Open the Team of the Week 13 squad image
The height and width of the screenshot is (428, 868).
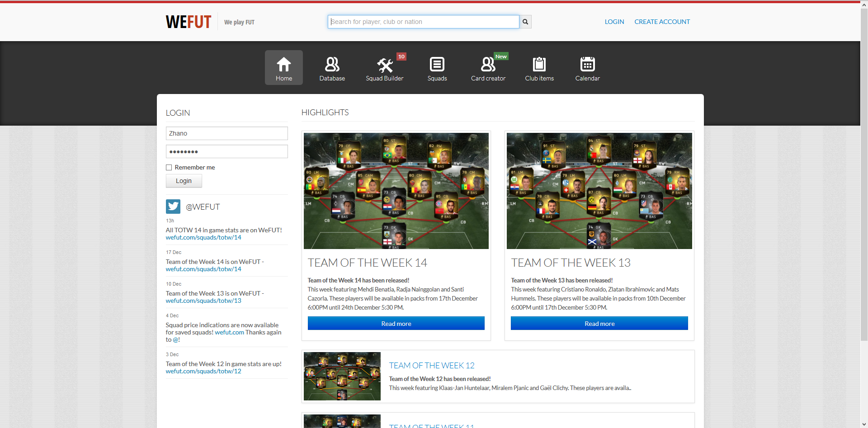point(599,191)
